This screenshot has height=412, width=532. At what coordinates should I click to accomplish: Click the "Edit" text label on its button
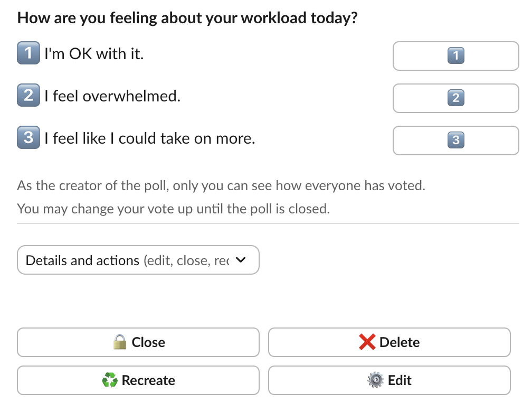pos(400,380)
